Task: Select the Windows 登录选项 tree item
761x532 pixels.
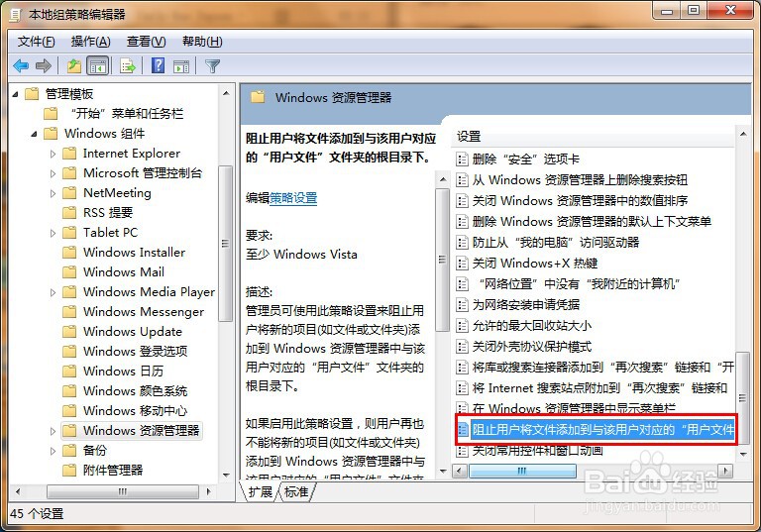Action: (136, 351)
